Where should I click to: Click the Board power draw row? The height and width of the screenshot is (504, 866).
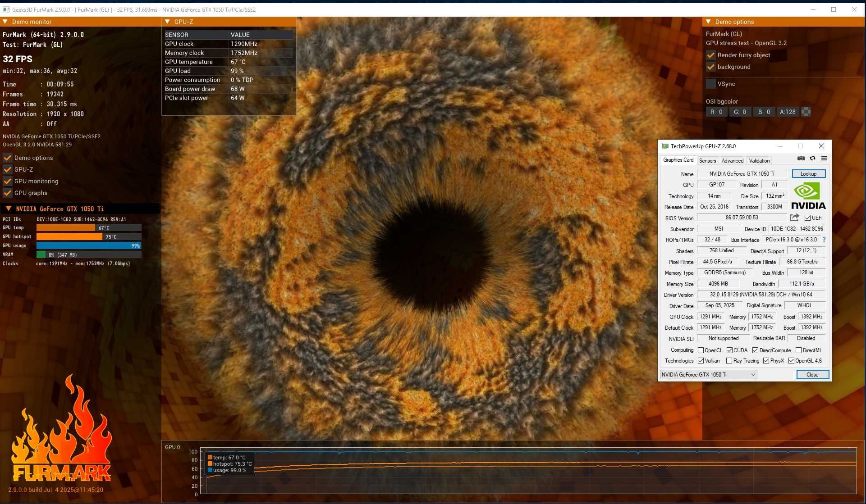pyautogui.click(x=229, y=89)
